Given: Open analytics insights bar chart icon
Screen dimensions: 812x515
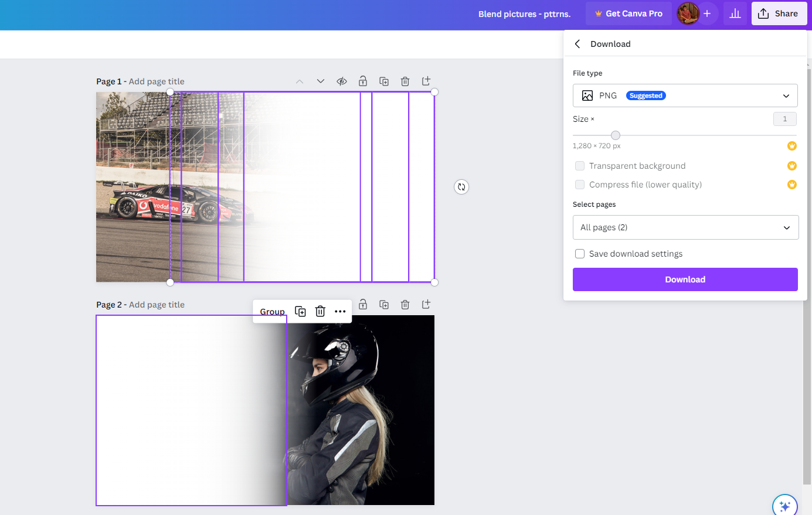Looking at the screenshot, I should pos(735,13).
